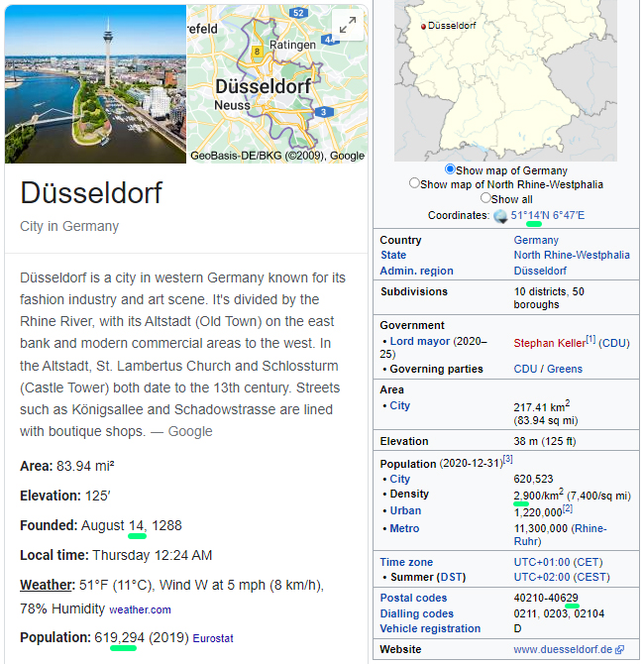Click '10 districts, 50 boroughs' subdivisions value
The width and height of the screenshot is (644, 664).
pos(549,298)
